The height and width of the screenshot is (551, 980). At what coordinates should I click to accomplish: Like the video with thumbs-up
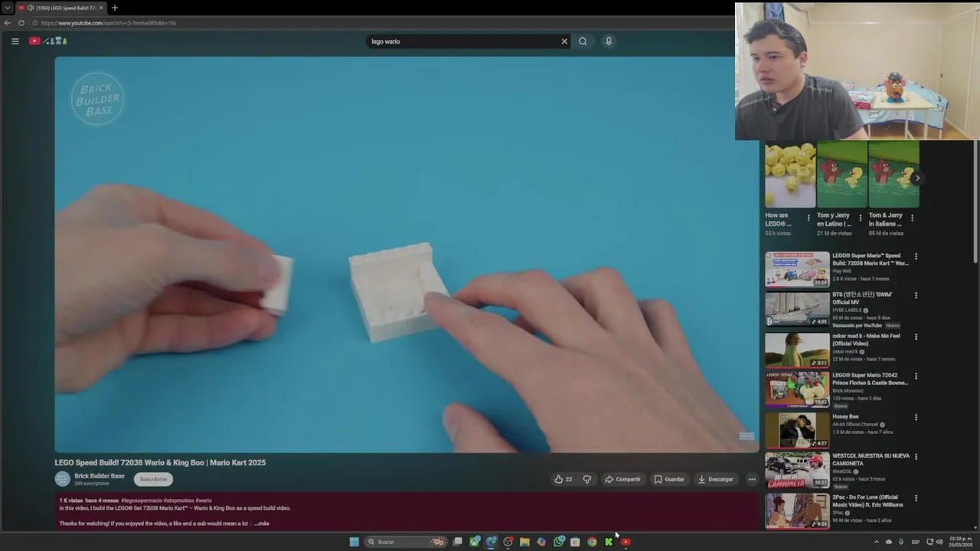click(x=563, y=479)
